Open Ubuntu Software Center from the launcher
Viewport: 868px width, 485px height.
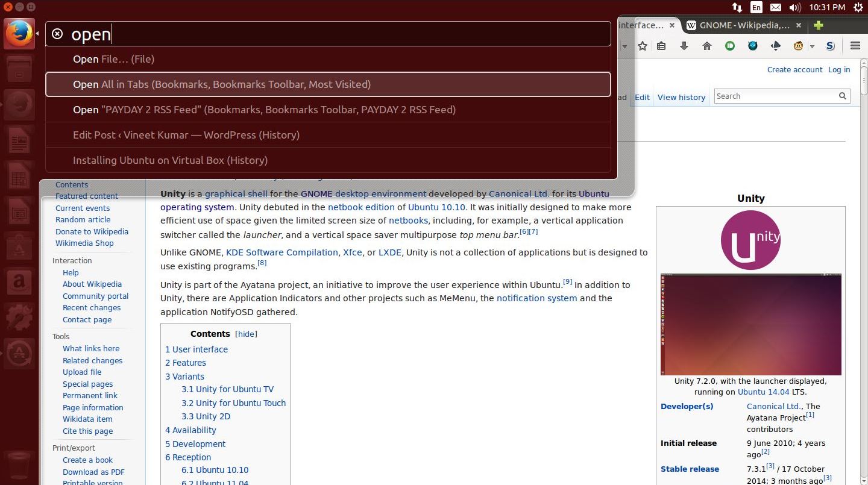pos(19,247)
